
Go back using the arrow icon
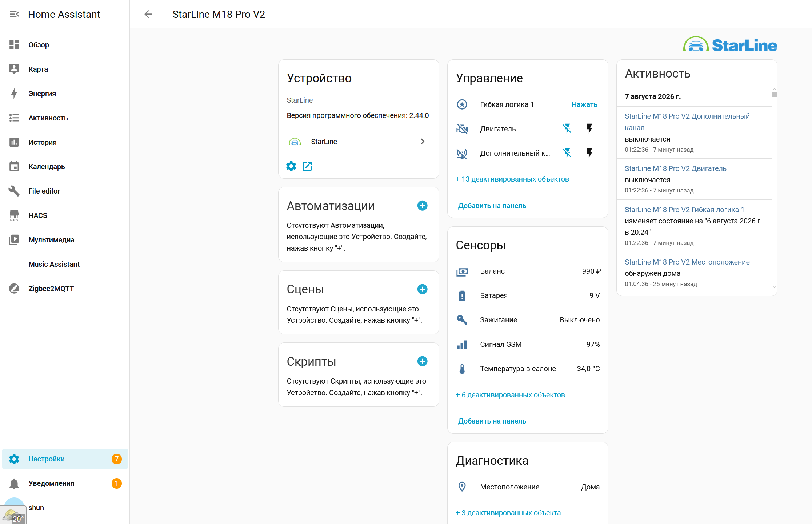(148, 14)
